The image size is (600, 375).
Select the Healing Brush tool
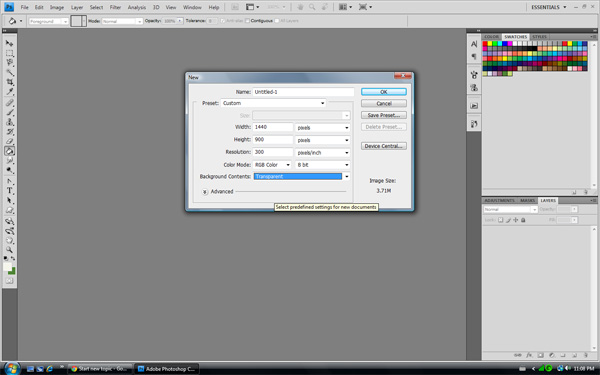tap(9, 103)
